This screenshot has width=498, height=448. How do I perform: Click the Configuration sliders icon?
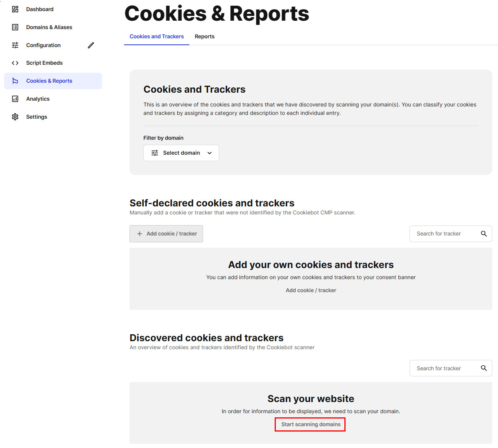[x=15, y=45]
